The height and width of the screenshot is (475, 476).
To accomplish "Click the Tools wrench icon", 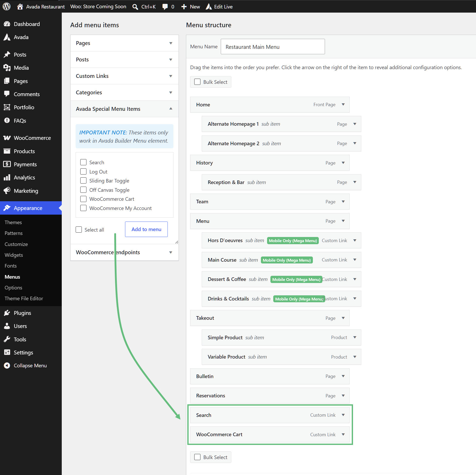I will click(x=7, y=339).
